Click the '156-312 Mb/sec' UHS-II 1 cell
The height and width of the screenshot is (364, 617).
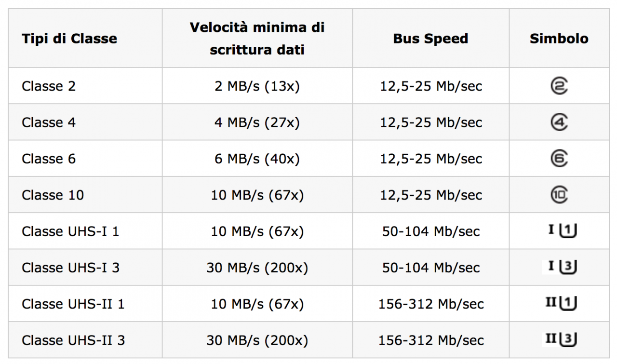point(431,304)
